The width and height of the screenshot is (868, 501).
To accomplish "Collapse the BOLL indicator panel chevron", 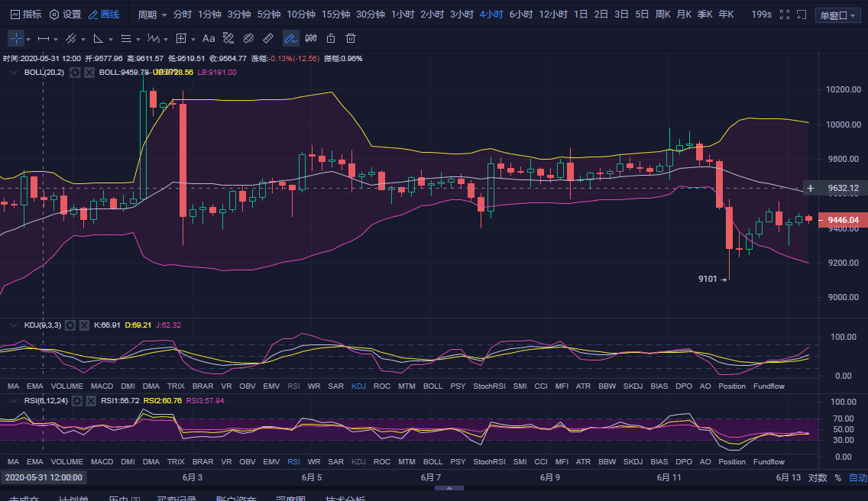I will pyautogui.click(x=13, y=73).
